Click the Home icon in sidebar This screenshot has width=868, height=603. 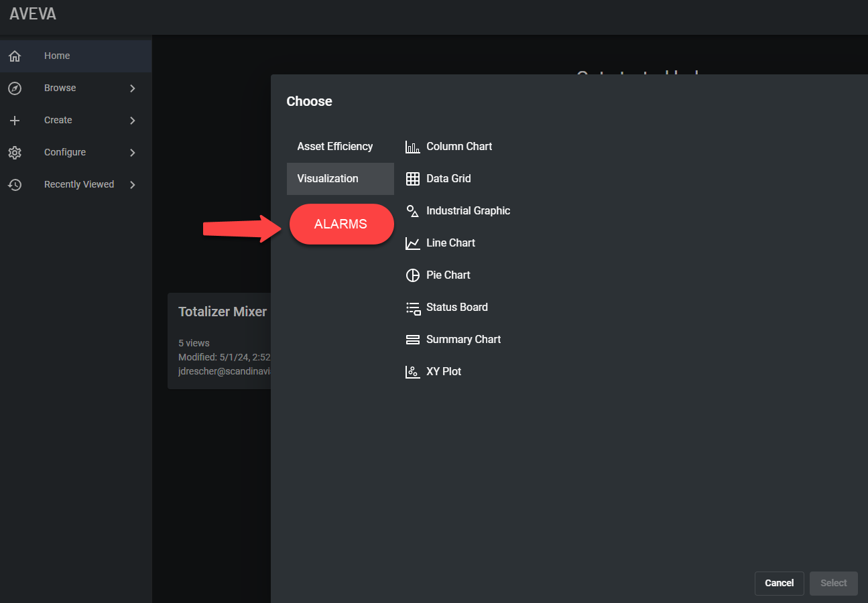click(x=15, y=56)
